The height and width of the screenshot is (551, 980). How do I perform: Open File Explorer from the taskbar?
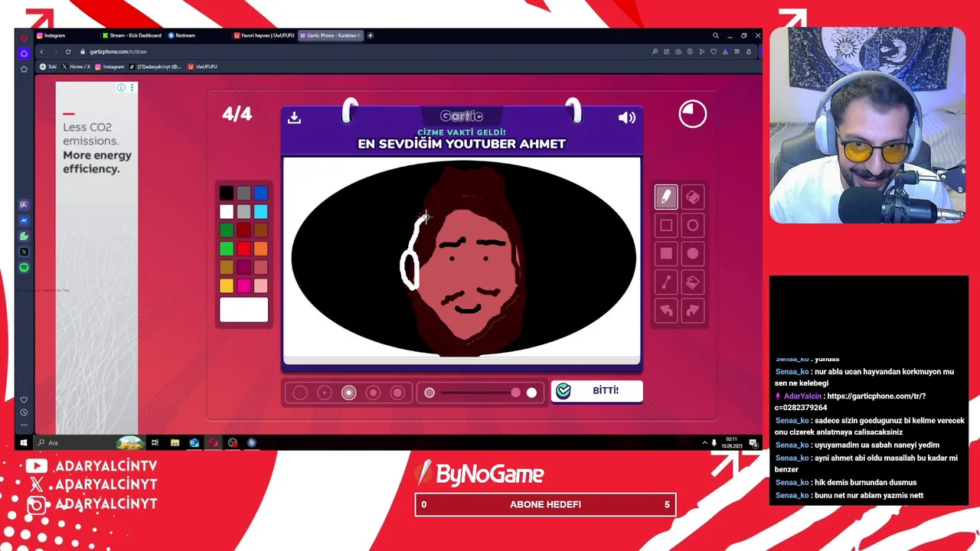click(175, 442)
